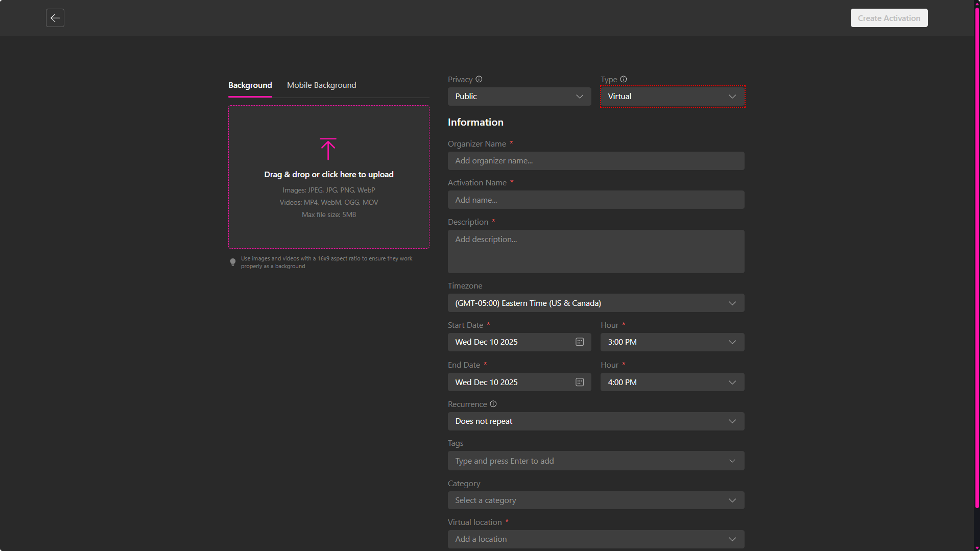Image resolution: width=980 pixels, height=551 pixels.
Task: Click the Organizer Name input field
Action: click(595, 161)
